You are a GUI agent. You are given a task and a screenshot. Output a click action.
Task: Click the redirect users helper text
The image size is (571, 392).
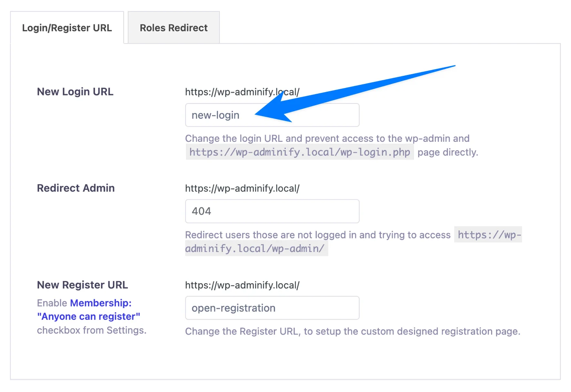click(x=317, y=235)
